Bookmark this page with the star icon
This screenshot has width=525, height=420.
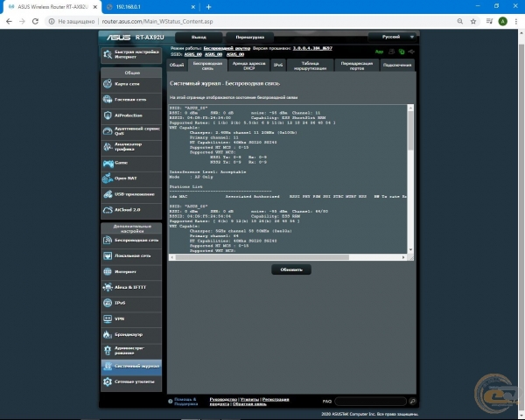click(473, 21)
